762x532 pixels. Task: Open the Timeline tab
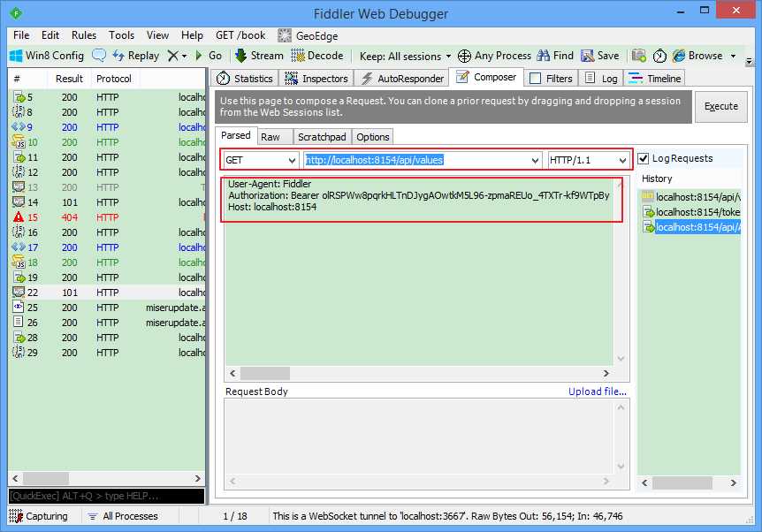click(x=655, y=79)
